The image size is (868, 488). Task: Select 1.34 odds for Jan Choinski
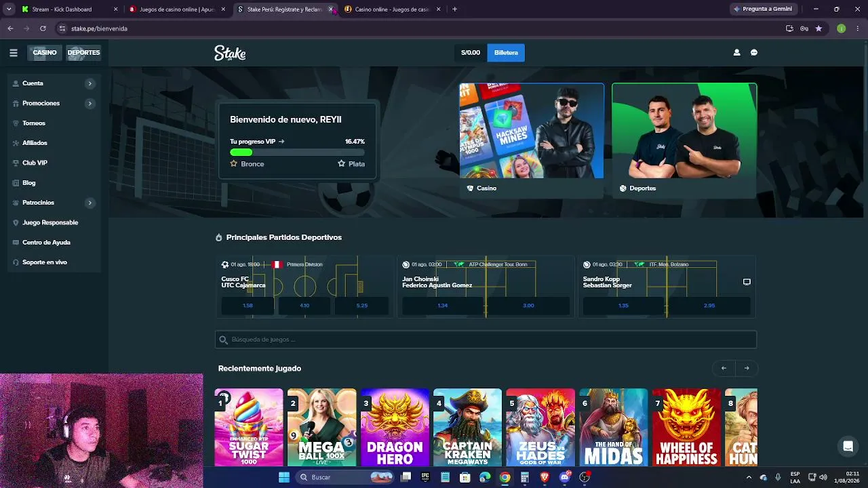coord(443,306)
